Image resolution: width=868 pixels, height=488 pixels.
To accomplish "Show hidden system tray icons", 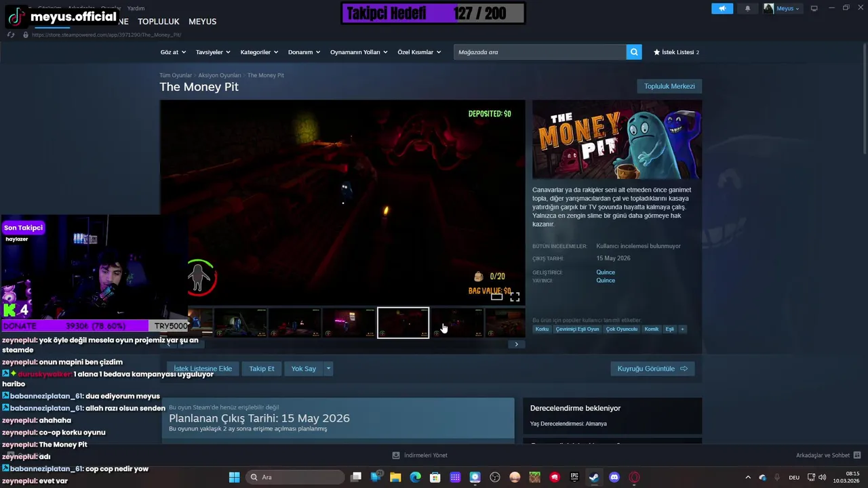I will (748, 477).
